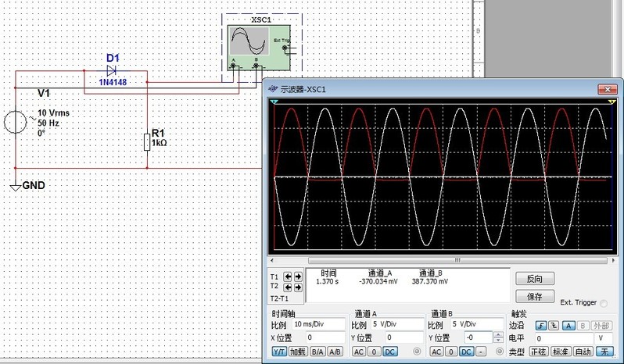The image size is (624, 364).
Task: Click T1 right arrow cursor button
Action: click(296, 277)
